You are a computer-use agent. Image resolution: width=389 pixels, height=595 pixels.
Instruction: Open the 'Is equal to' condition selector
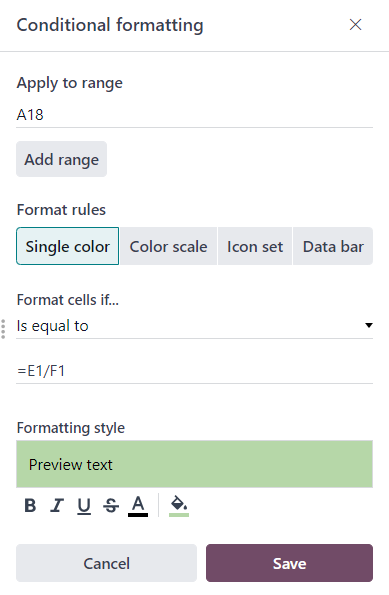pos(194,326)
